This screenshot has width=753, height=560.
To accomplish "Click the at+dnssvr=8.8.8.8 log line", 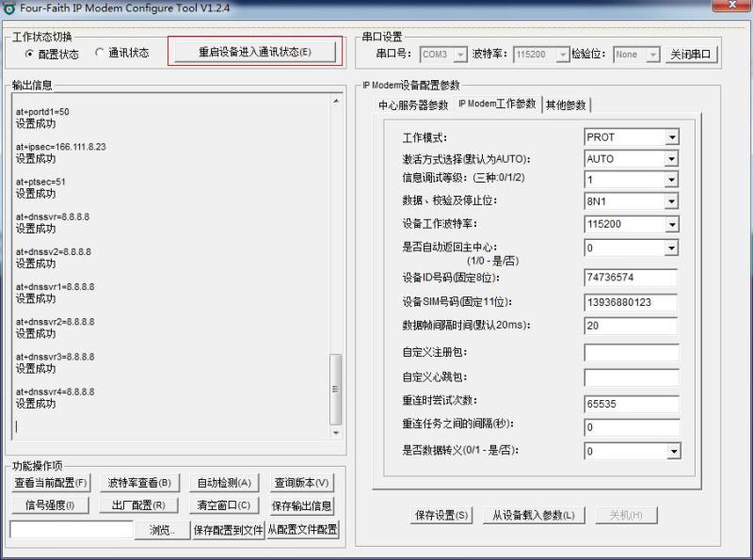I will point(53,217).
